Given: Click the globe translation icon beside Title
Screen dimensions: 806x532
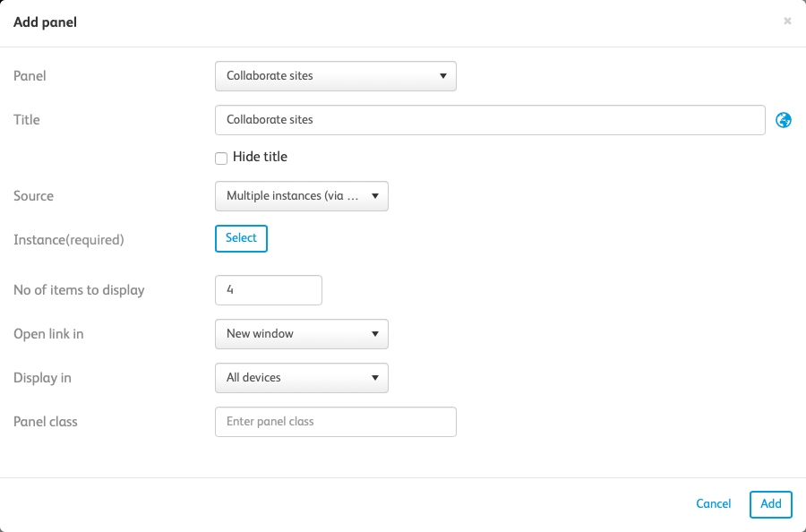Looking at the screenshot, I should pyautogui.click(x=784, y=120).
